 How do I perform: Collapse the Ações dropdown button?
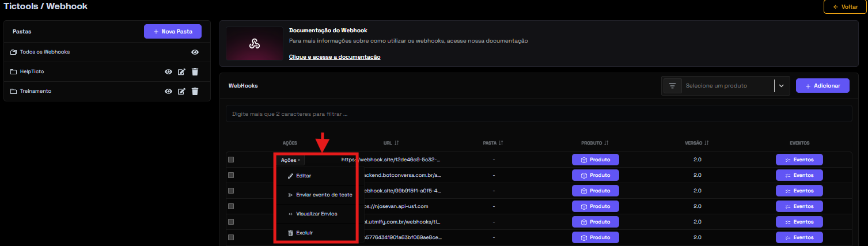coord(290,160)
